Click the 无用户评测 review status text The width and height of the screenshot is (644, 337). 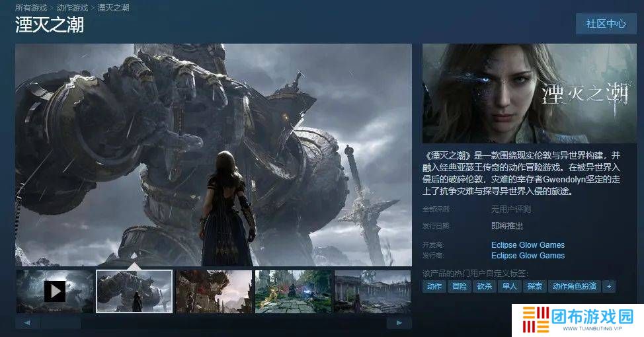[511, 209]
